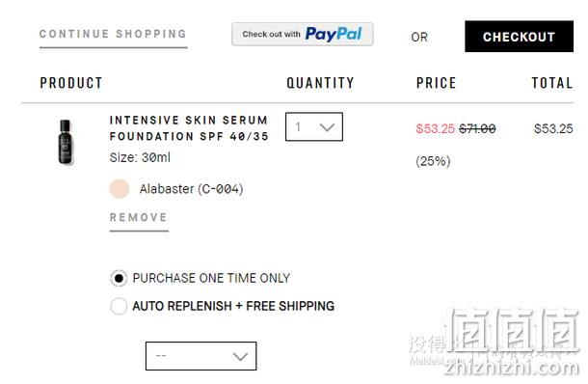Open Intensive Skin Serum Foundation product title
This screenshot has height=384, width=588.
(x=189, y=128)
